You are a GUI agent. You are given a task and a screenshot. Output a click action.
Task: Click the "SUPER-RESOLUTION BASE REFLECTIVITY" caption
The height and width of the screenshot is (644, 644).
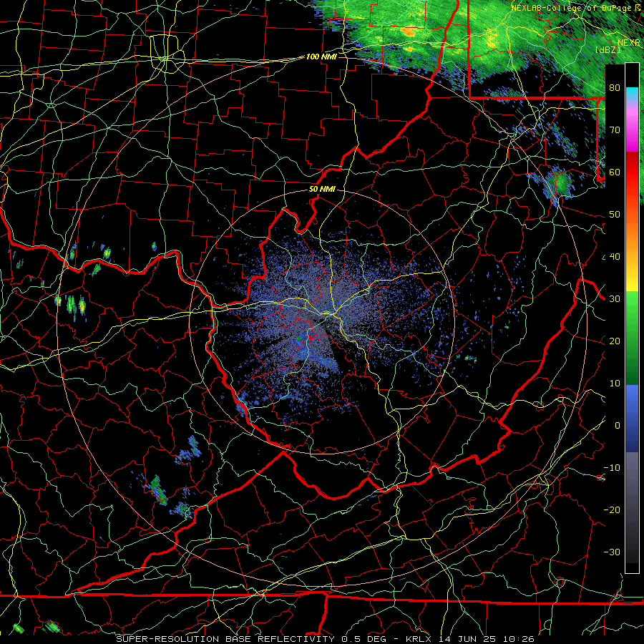point(225,639)
